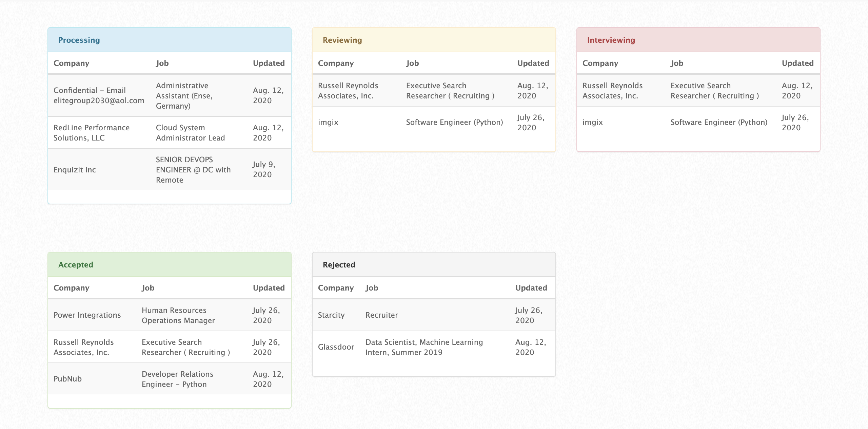868x429 pixels.
Task: Select Russell Reynolds row in Interviewing panel
Action: point(612,91)
